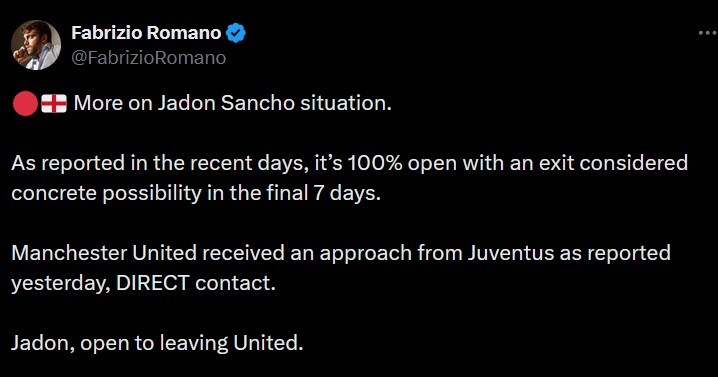718x377 pixels.
Task: Click the name 'Sancho' in the first line
Action: point(257,103)
